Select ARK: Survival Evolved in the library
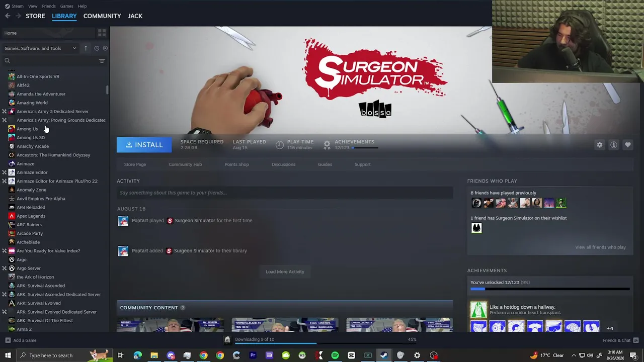Viewport: 644px width, 362px height. click(x=39, y=303)
